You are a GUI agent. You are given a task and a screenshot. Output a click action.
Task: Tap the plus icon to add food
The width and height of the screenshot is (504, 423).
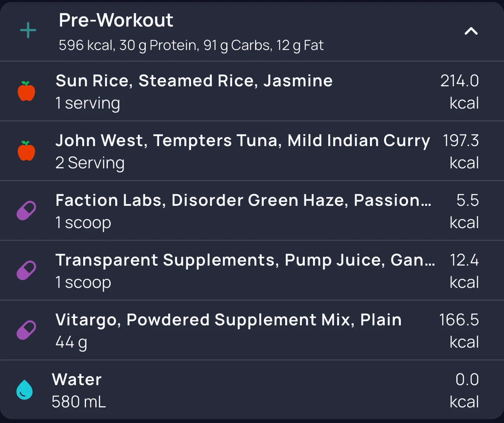pyautogui.click(x=28, y=30)
